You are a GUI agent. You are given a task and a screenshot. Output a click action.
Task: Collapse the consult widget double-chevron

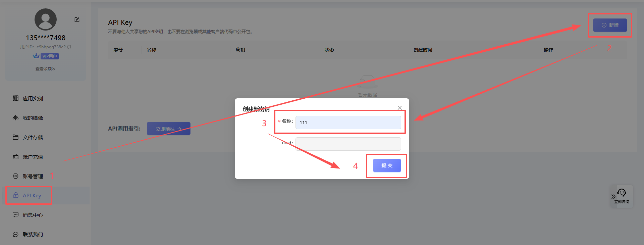pyautogui.click(x=613, y=197)
